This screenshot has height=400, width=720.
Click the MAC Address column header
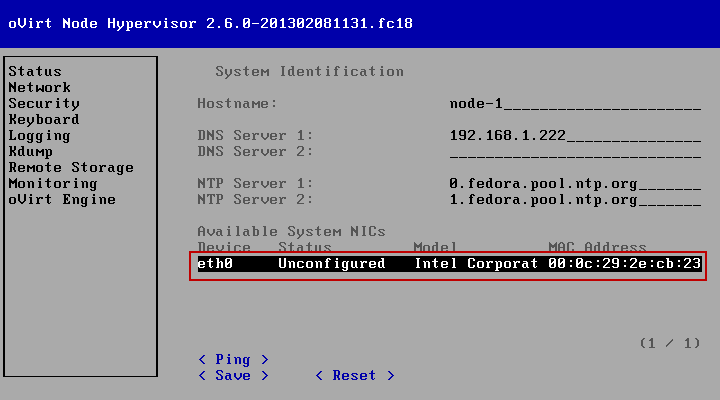pos(597,247)
